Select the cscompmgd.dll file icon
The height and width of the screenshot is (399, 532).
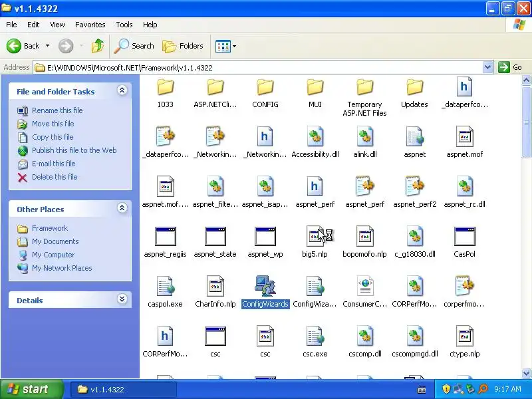pos(414,336)
